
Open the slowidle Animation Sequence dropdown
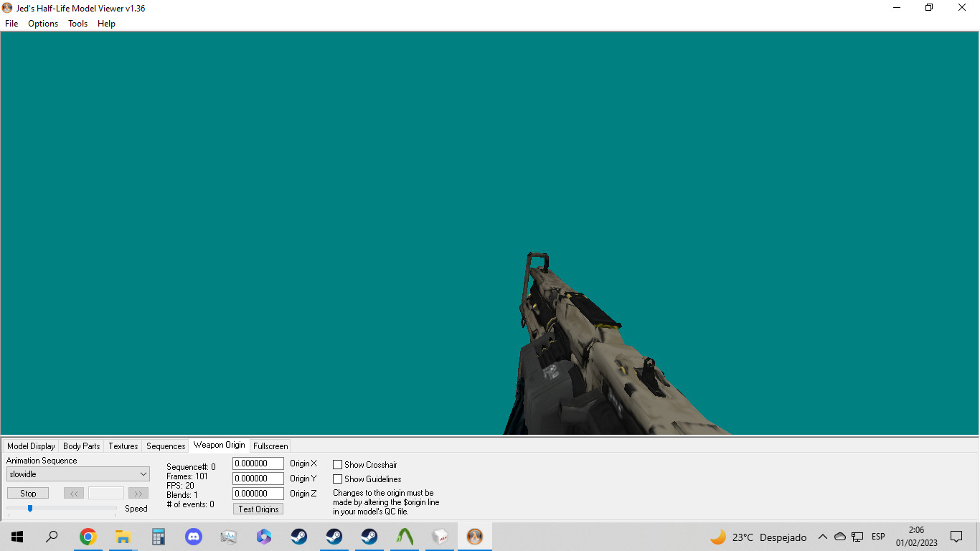(143, 474)
